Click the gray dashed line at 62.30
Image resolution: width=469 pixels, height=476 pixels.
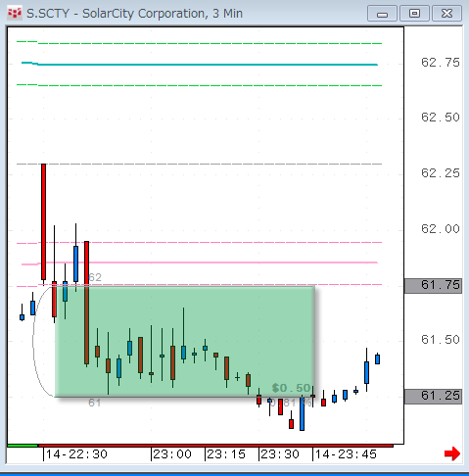199,164
